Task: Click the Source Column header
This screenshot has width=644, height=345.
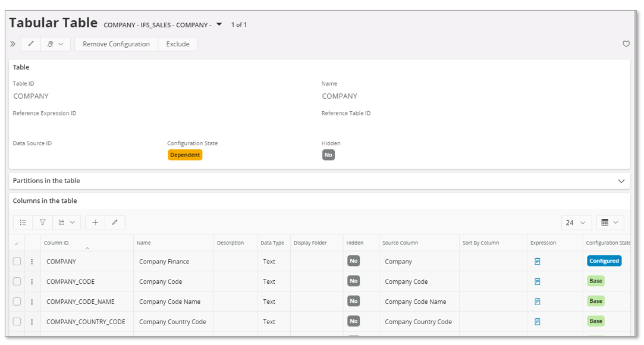Action: pyautogui.click(x=400, y=243)
